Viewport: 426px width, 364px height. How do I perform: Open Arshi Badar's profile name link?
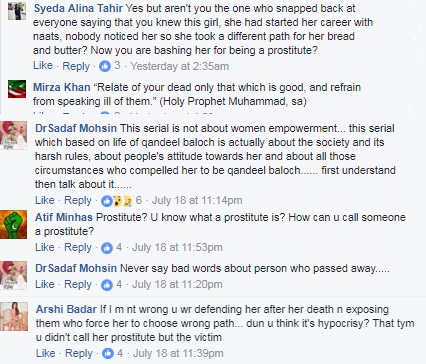(66, 309)
